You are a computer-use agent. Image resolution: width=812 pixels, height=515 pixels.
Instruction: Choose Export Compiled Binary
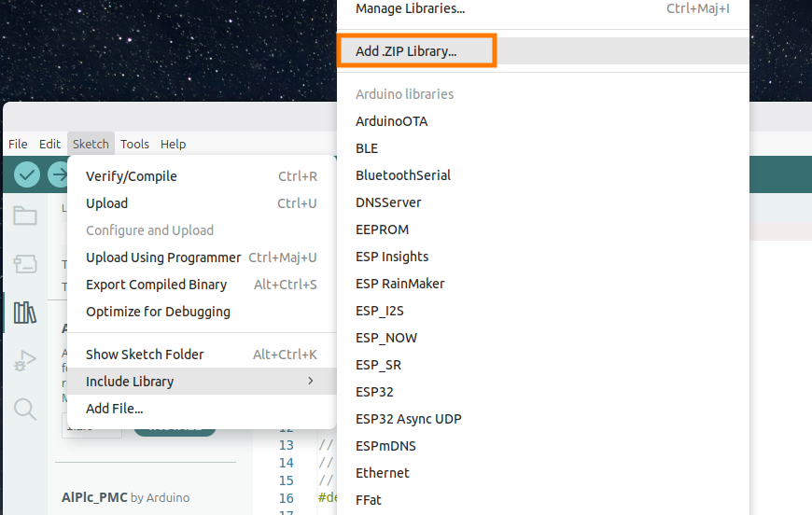pyautogui.click(x=156, y=285)
